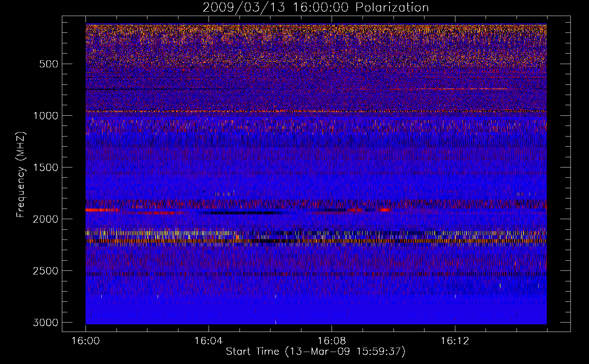Click the 16:12 time tick label

click(455, 341)
